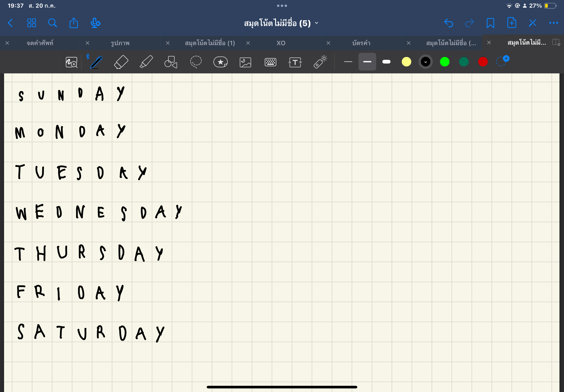This screenshot has width=564, height=392.
Task: Select the highlighter tool
Action: [x=146, y=62]
